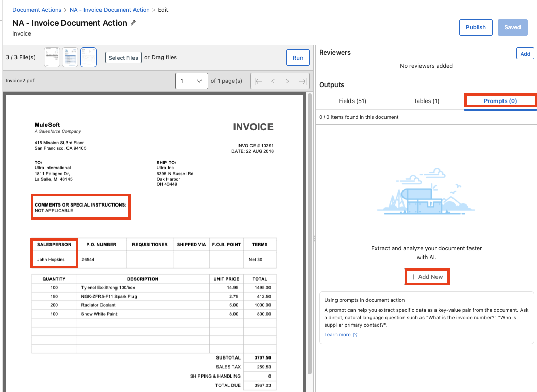Screen dimensions: 537x392
Task: Click the "UNIT PRICE" column header
Action: (x=226, y=279)
